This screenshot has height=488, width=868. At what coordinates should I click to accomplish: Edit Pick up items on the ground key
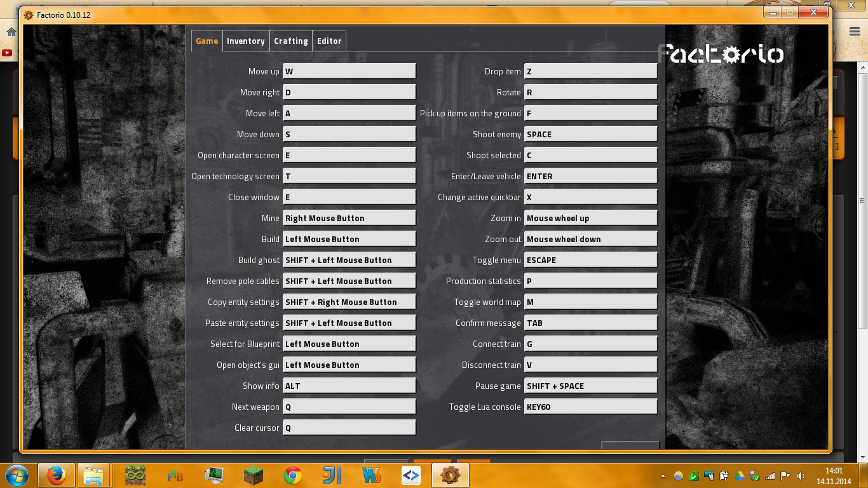[590, 113]
